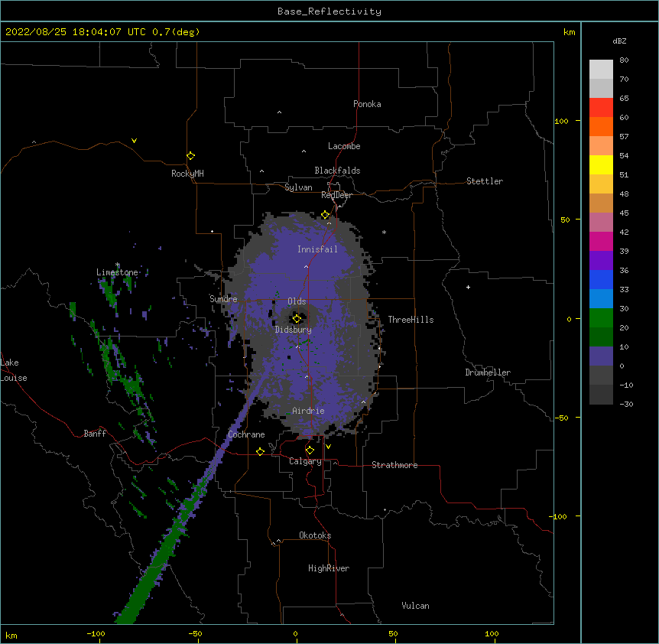Viewport: 659px width, 644px height.
Task: Click the Lake Louise label
Action: pyautogui.click(x=13, y=370)
